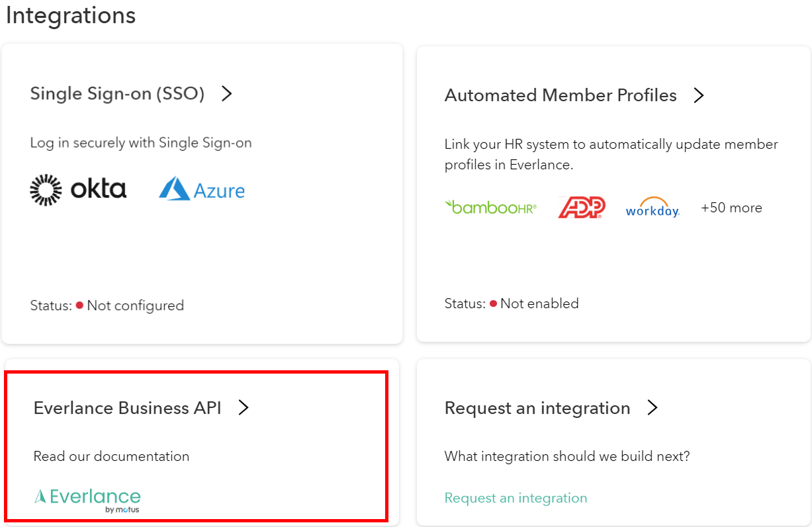Select the Automated Member Profiles heading
Viewport: 812px width, 527px height.
coord(560,95)
